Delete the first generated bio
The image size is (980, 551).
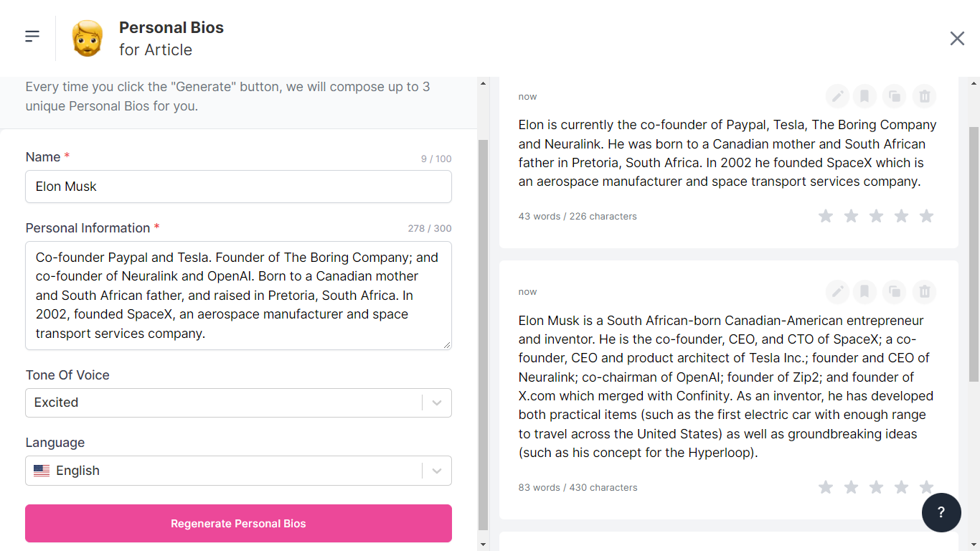click(925, 96)
